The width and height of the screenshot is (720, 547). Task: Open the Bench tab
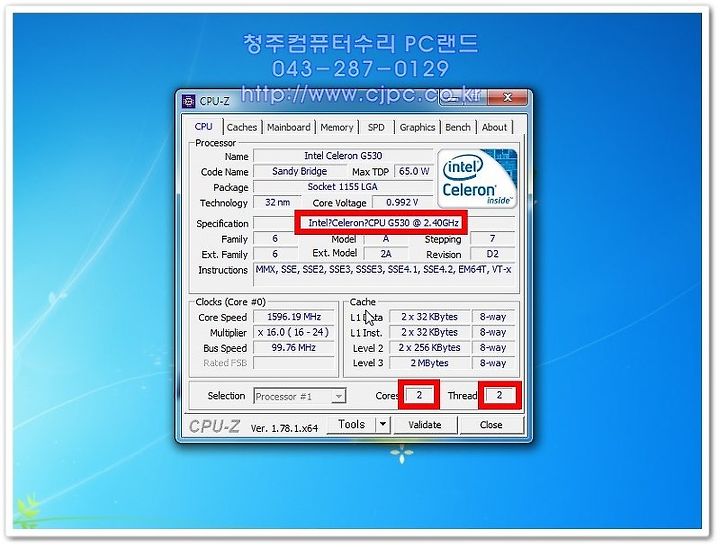(x=458, y=127)
